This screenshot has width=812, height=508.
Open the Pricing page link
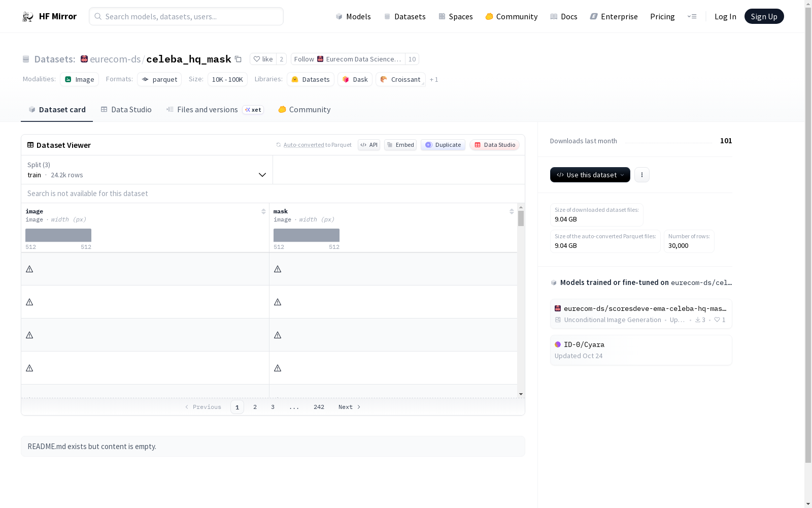click(x=662, y=17)
